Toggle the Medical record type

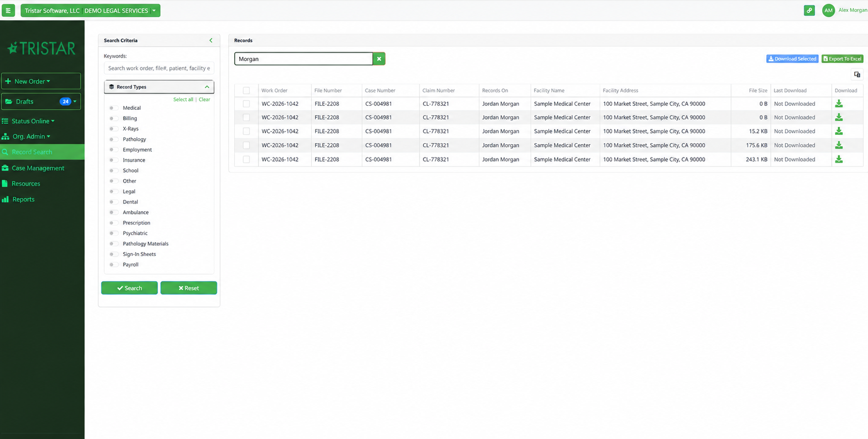pyautogui.click(x=113, y=108)
